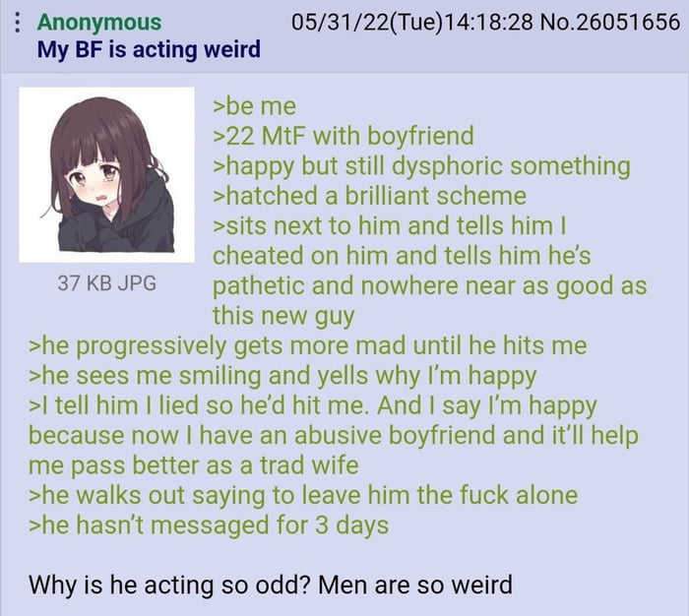
Task: Click the ">sits next to him" line
Action: click(390, 226)
